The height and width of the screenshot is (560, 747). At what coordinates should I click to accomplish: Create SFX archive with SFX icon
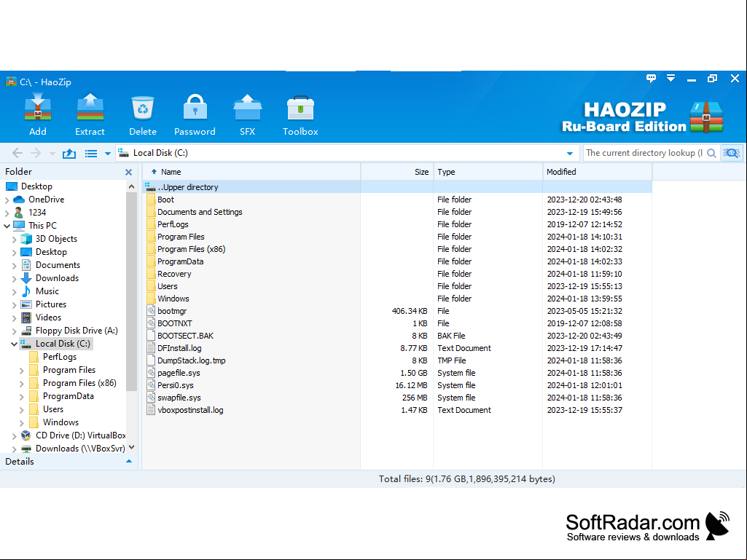coord(247,108)
